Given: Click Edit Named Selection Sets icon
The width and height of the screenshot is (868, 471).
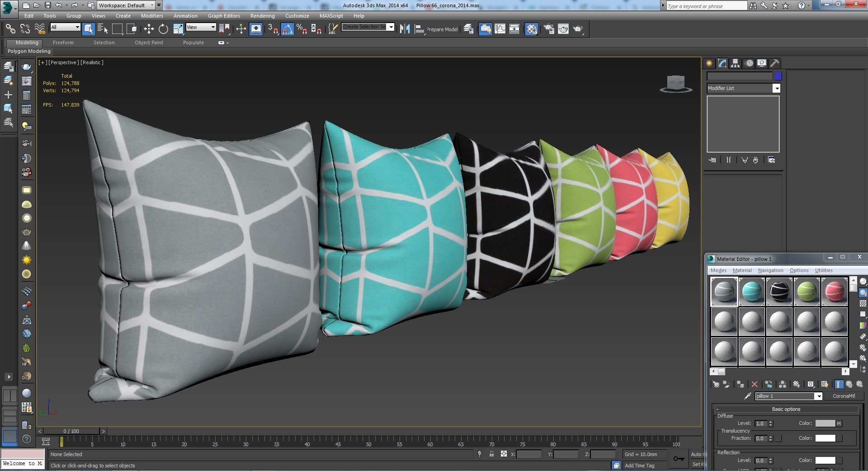Looking at the screenshot, I should 332,29.
